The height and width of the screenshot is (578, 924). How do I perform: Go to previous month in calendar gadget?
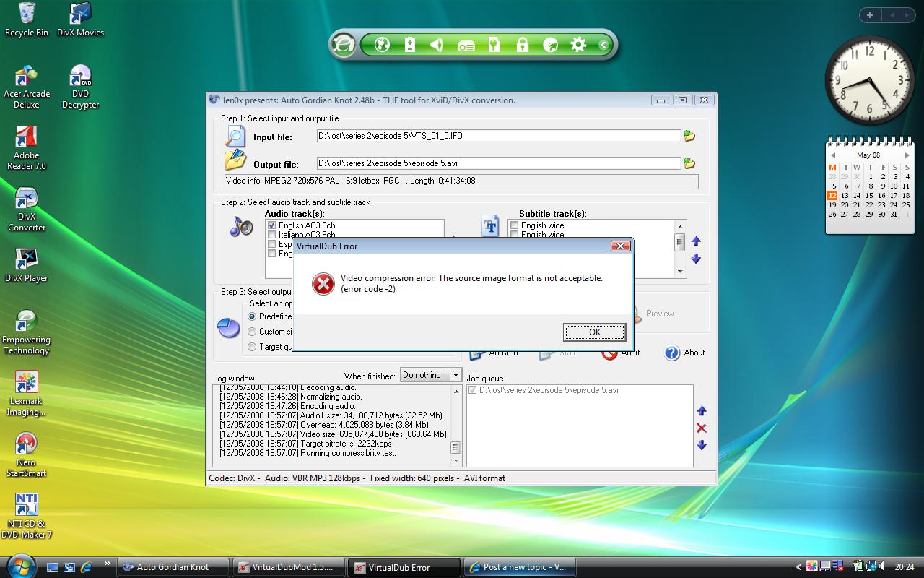[x=832, y=155]
